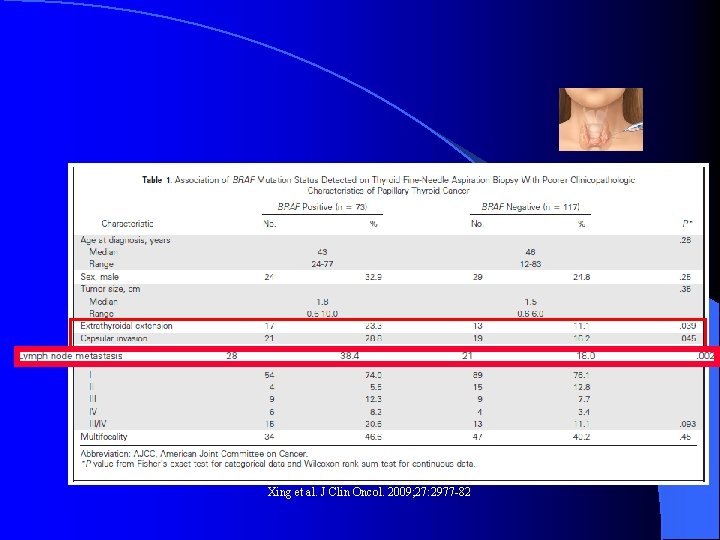Screen dimensions: 720x540
Task: Click the 'BRAF Positive (n = 73)' column header
Action: point(322,207)
